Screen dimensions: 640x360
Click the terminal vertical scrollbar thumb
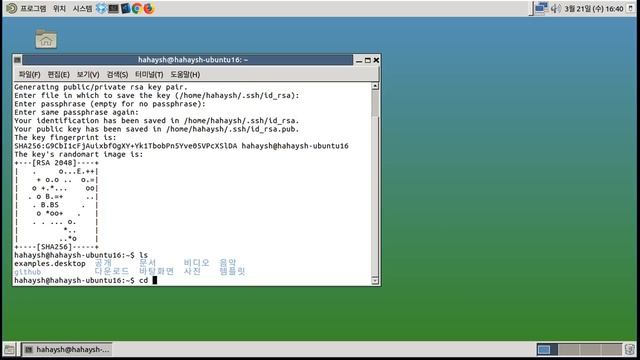coord(375,103)
